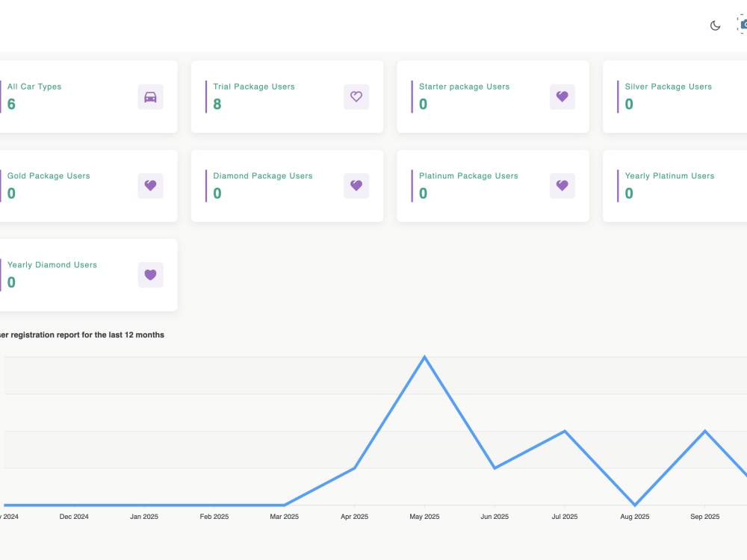Click the count 0 under Silver Package Users
This screenshot has height=560, width=747.
629,104
